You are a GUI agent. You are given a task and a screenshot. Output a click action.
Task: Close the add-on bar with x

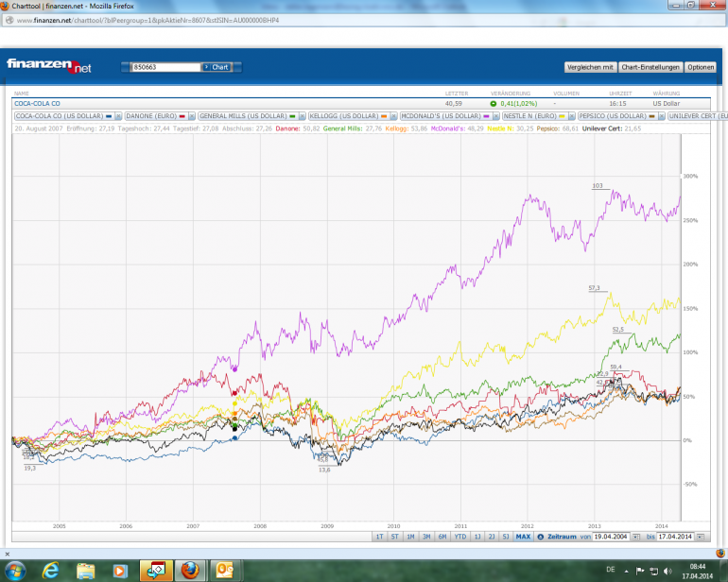[x=7, y=554]
